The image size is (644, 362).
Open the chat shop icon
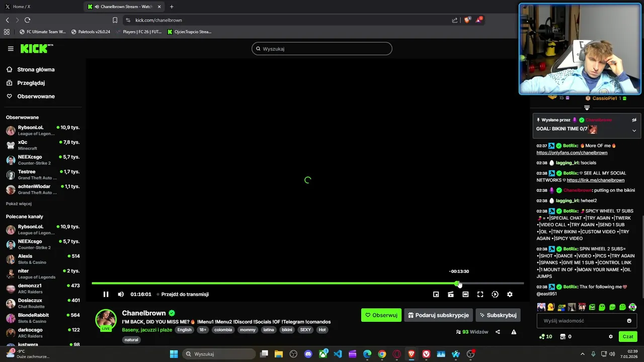click(x=563, y=336)
